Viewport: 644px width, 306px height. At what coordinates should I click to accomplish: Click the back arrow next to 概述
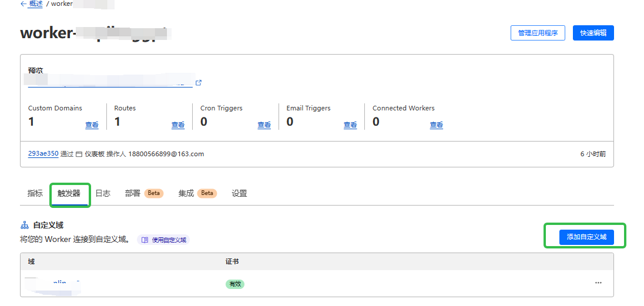pyautogui.click(x=23, y=4)
